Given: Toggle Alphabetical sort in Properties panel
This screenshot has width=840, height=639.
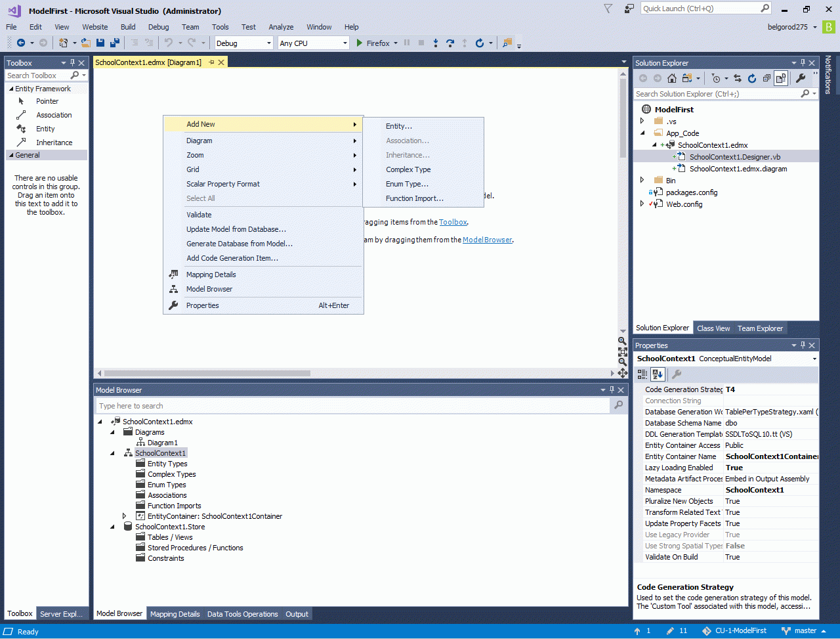Looking at the screenshot, I should 658,374.
